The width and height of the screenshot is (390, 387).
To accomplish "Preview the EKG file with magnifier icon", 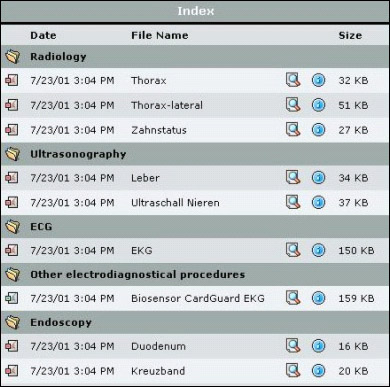I will [293, 250].
